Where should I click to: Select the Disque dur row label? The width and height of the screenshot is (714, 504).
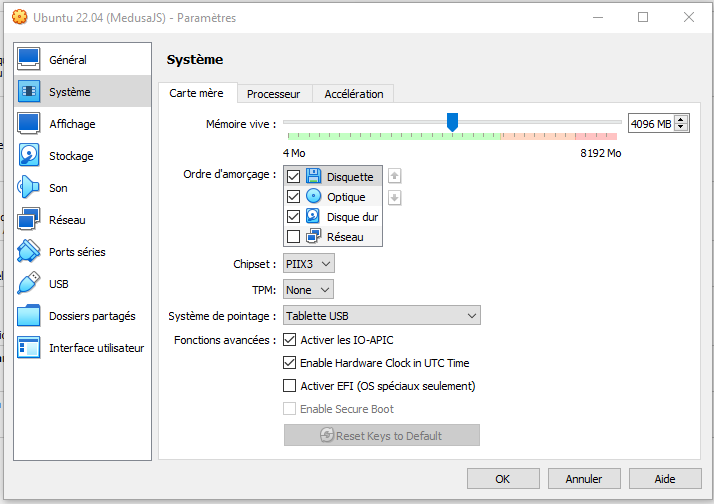pos(352,217)
